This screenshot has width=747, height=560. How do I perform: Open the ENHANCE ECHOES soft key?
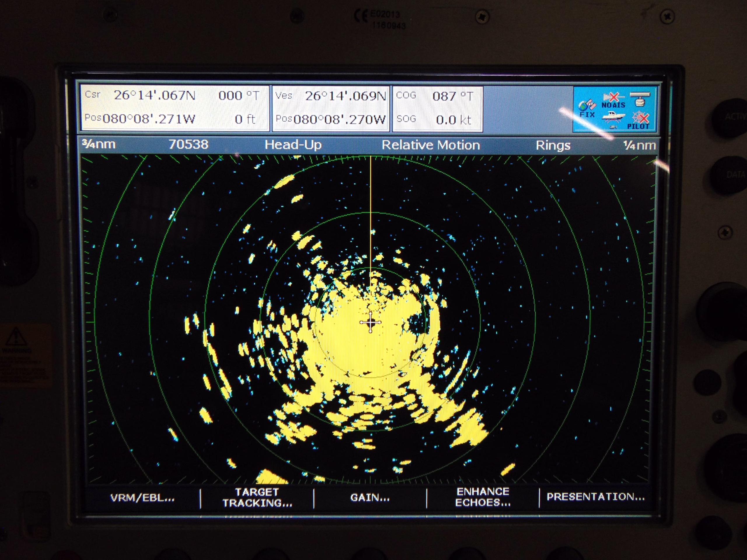tap(483, 497)
